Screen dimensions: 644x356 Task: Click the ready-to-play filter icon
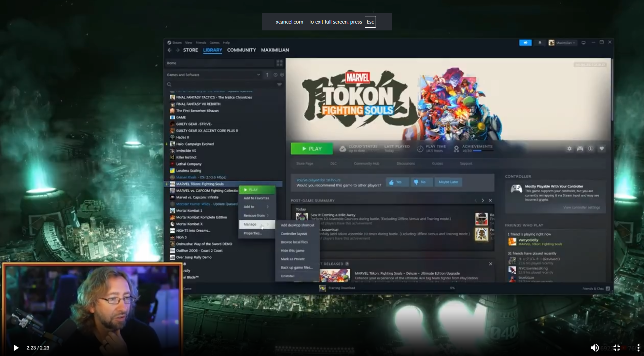pos(282,75)
